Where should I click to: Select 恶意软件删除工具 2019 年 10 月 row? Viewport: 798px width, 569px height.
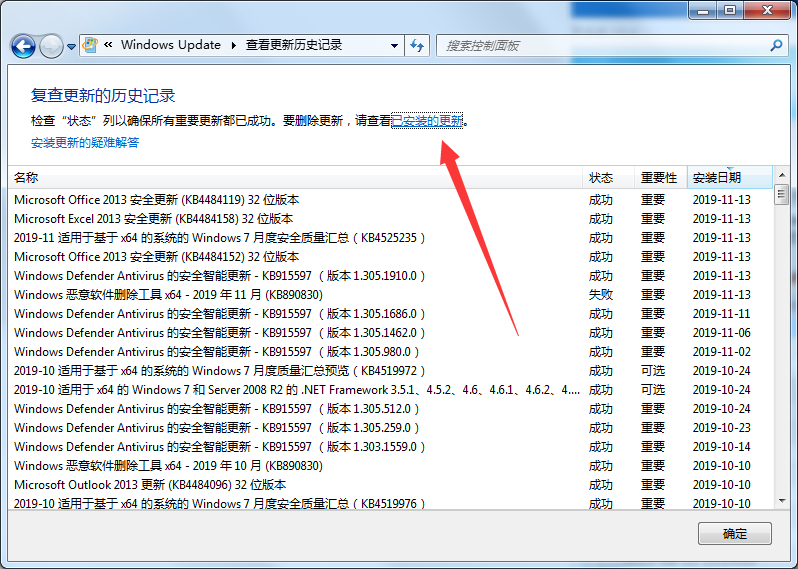click(x=390, y=466)
